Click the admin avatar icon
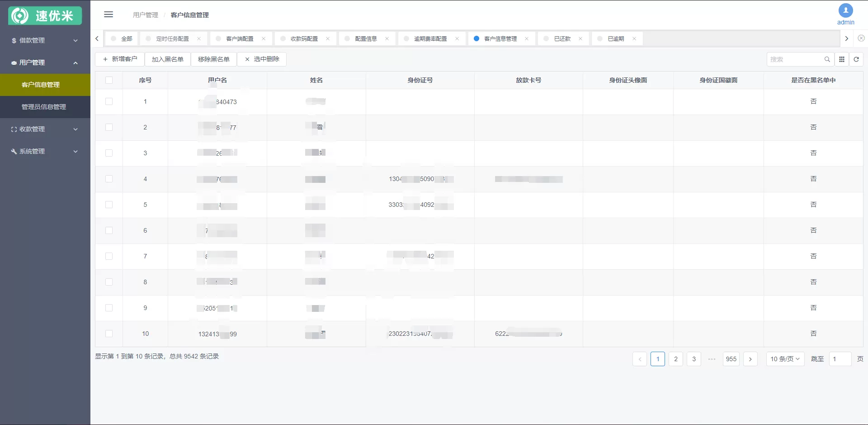This screenshot has width=868, height=425. [845, 11]
